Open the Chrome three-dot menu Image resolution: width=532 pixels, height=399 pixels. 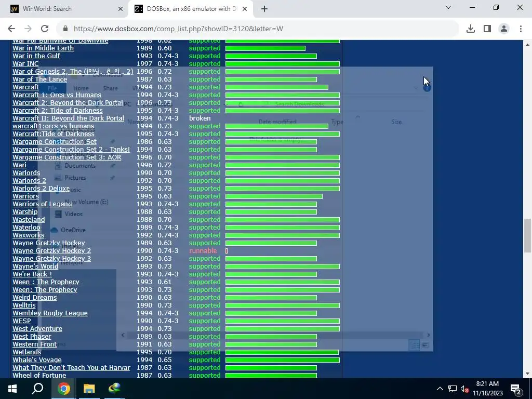pyautogui.click(x=521, y=29)
